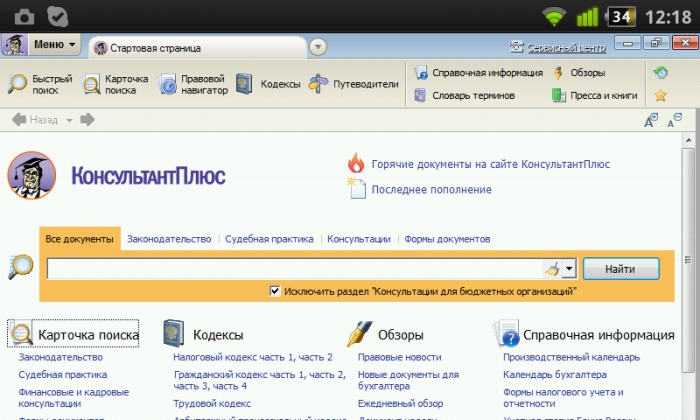This screenshot has width=700, height=420.
Task: Switch to the Законодательство search tab
Action: [169, 239]
